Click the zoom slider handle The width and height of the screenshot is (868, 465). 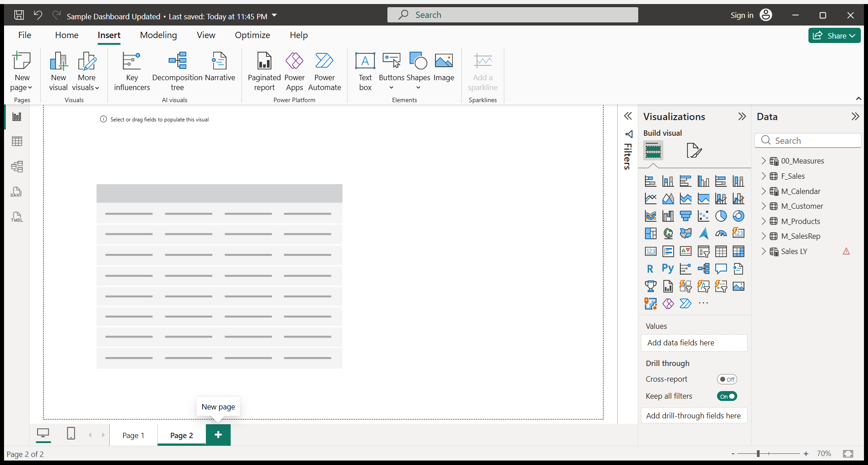click(758, 454)
